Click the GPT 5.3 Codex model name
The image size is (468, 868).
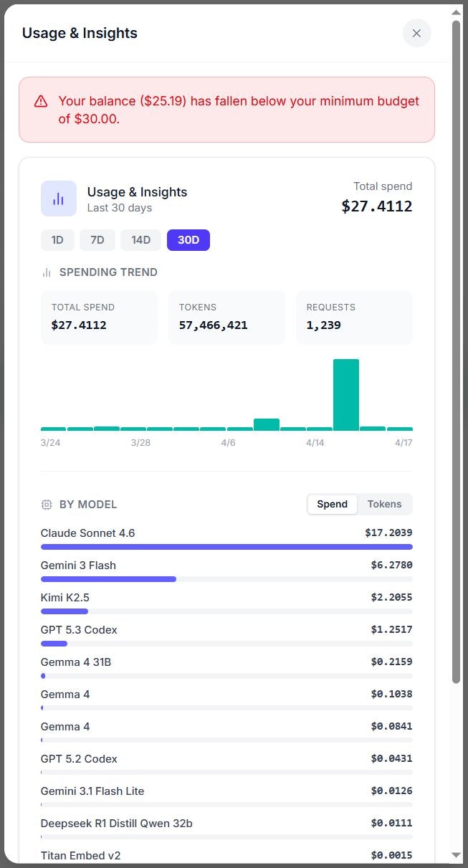click(79, 630)
